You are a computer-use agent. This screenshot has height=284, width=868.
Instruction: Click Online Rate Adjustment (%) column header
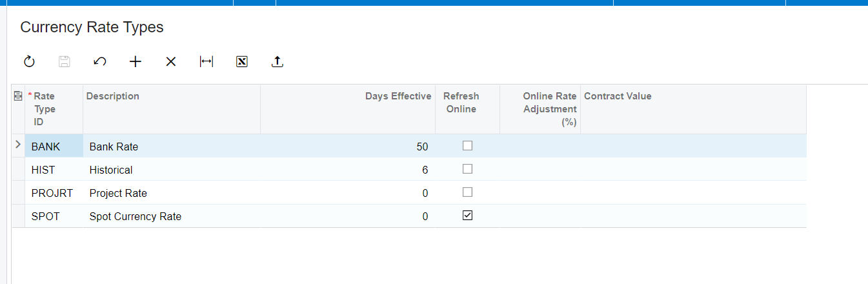tap(540, 109)
